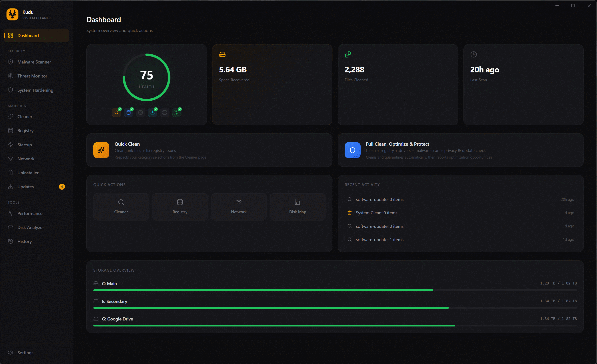Click the Network quick action tile

point(239,207)
